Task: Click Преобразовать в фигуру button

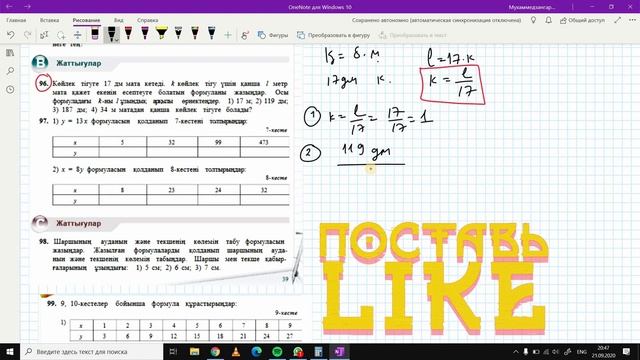Action: pyautogui.click(x=333, y=36)
